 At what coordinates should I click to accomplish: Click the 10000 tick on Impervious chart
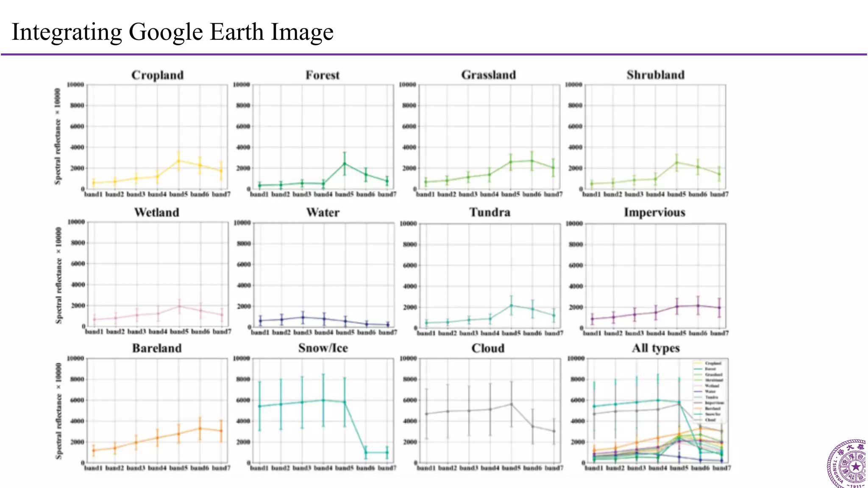point(574,224)
